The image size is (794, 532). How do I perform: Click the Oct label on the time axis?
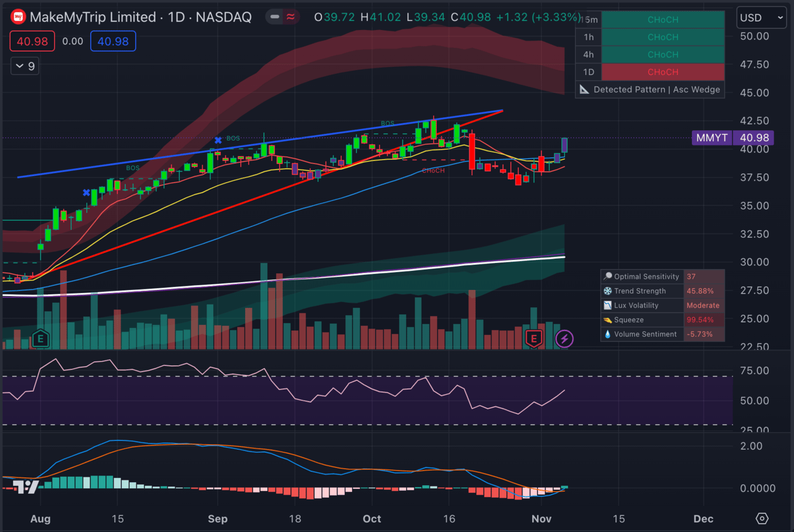coord(372,518)
